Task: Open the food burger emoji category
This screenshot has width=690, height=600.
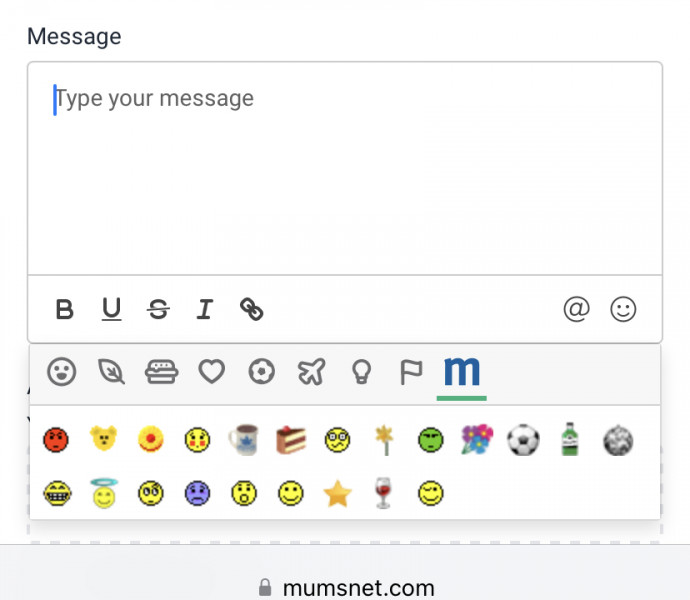Action: pyautogui.click(x=161, y=373)
